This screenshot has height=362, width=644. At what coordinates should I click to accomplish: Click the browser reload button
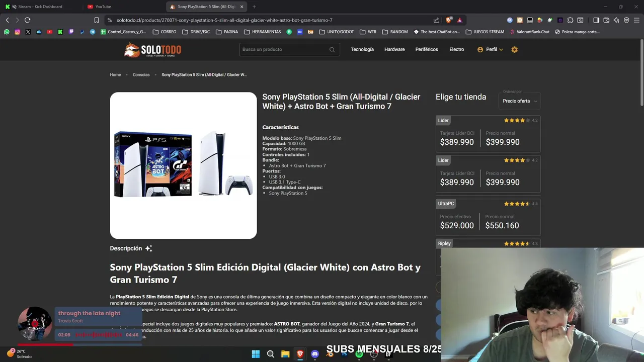pos(28,20)
